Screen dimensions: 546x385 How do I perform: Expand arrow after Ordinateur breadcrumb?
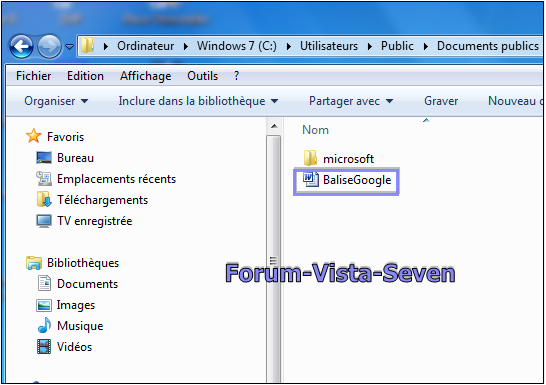(186, 46)
